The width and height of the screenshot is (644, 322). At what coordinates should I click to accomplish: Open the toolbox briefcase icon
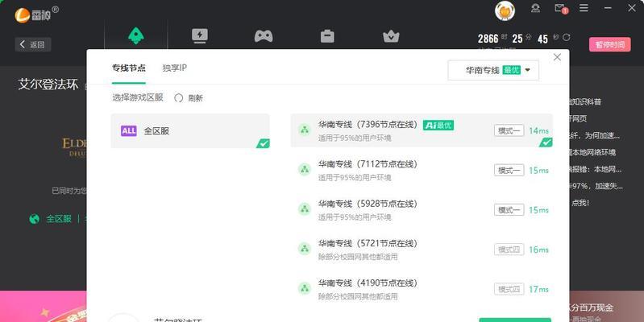(x=327, y=36)
